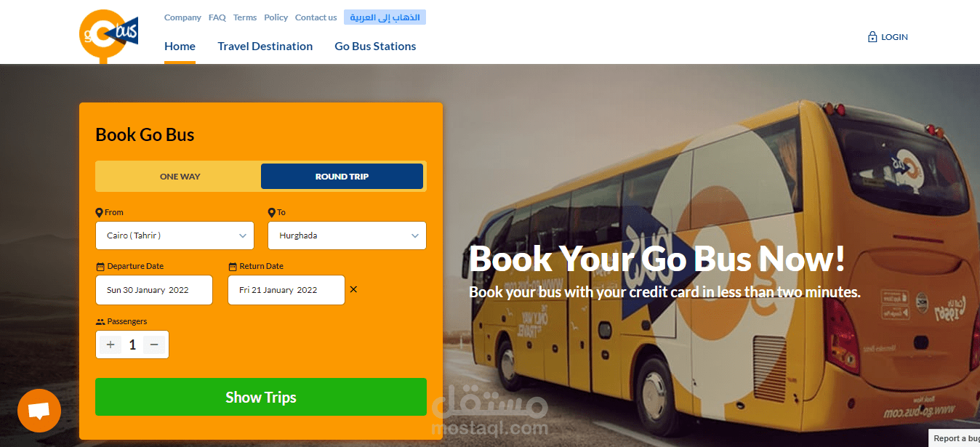Click the Return Date calendar icon
The height and width of the screenshot is (447, 980).
point(233,267)
